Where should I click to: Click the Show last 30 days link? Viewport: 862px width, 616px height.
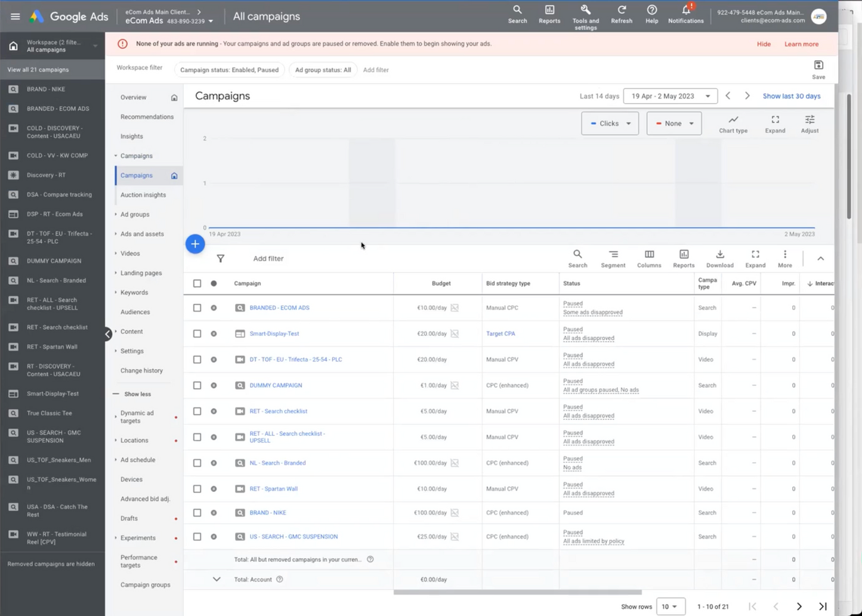coord(792,95)
